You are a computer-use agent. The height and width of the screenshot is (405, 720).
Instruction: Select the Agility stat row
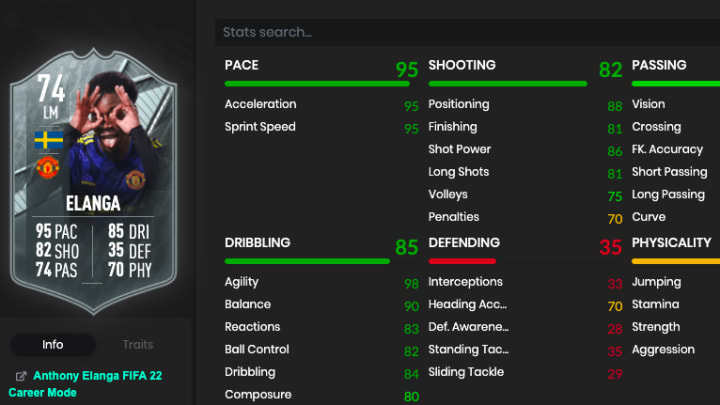[321, 282]
